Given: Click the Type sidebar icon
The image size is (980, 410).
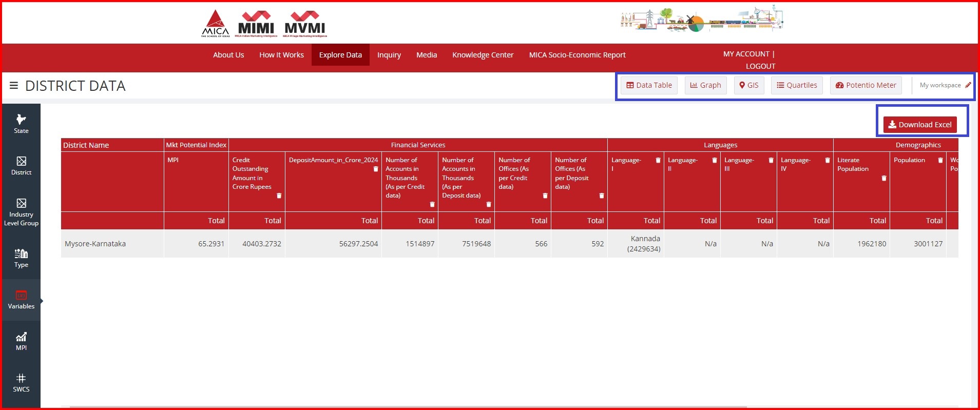Looking at the screenshot, I should [21, 258].
